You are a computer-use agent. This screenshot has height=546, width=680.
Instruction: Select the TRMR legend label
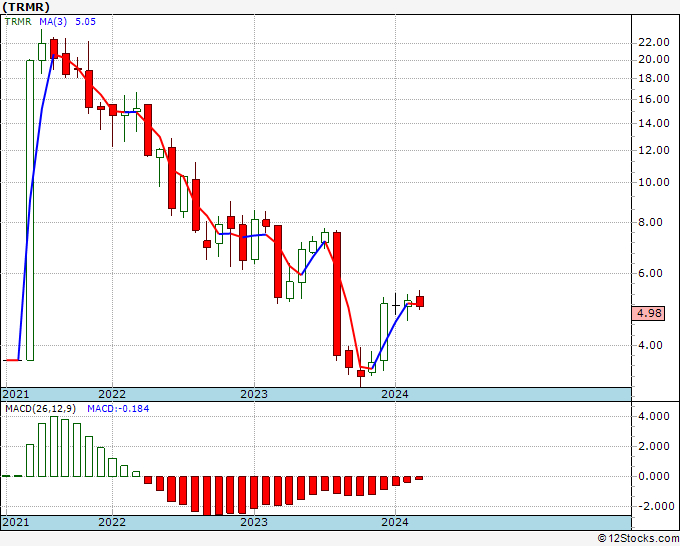pyautogui.click(x=18, y=22)
